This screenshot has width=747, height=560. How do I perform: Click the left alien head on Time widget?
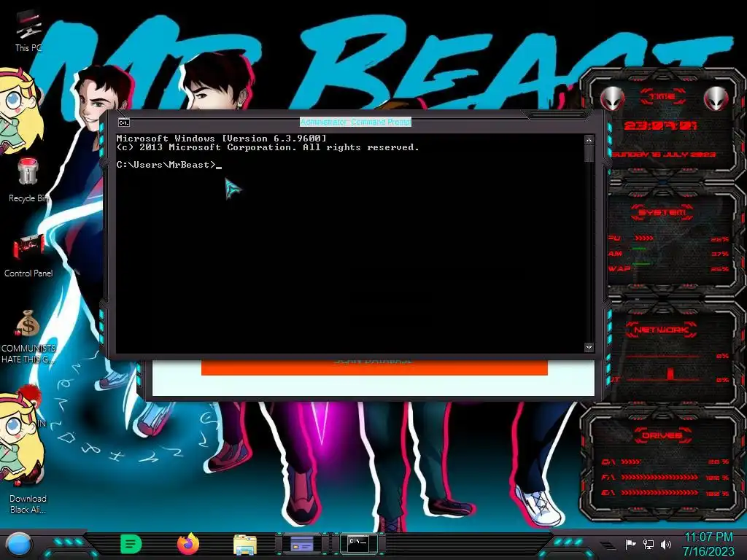(612, 98)
